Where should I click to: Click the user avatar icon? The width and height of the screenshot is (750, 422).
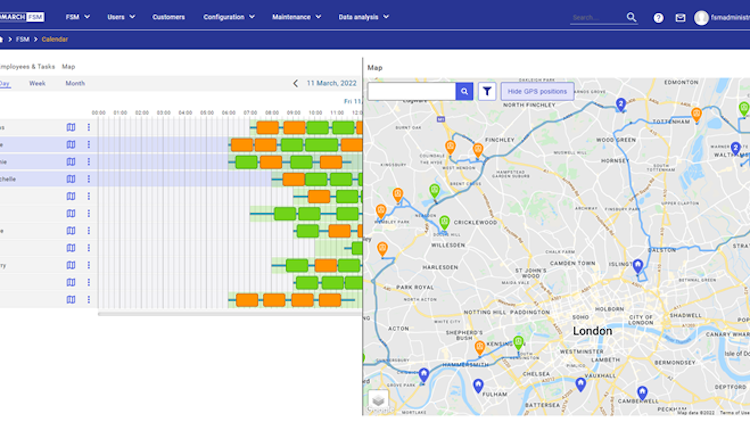pos(701,18)
